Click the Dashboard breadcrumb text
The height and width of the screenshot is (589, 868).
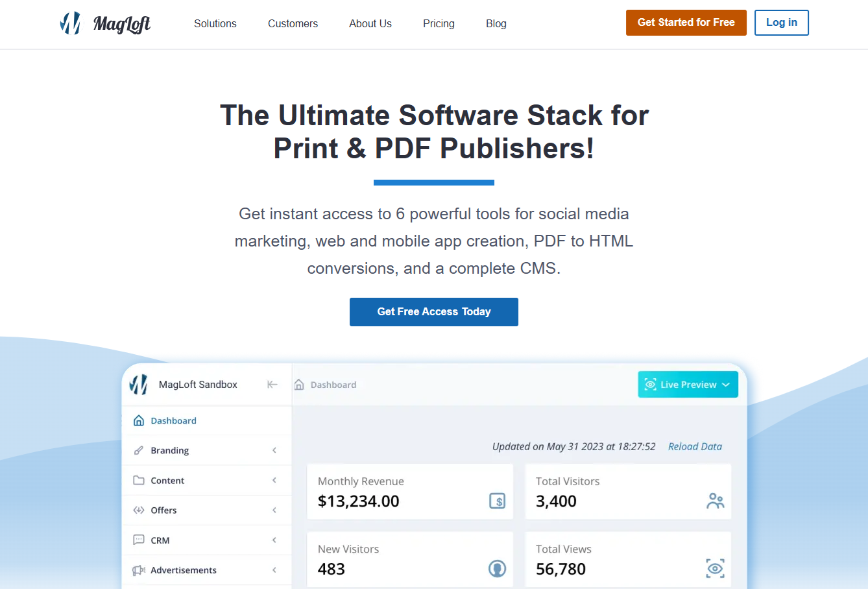pyautogui.click(x=333, y=385)
